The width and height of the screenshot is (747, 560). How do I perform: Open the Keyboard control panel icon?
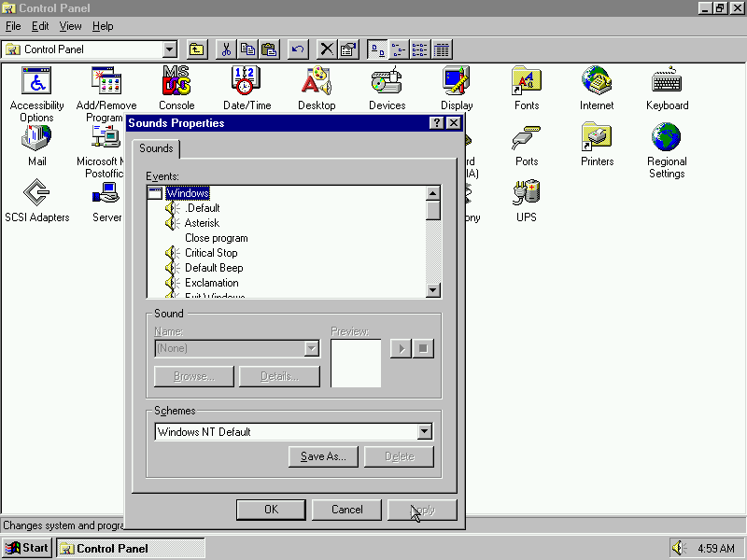(x=667, y=82)
